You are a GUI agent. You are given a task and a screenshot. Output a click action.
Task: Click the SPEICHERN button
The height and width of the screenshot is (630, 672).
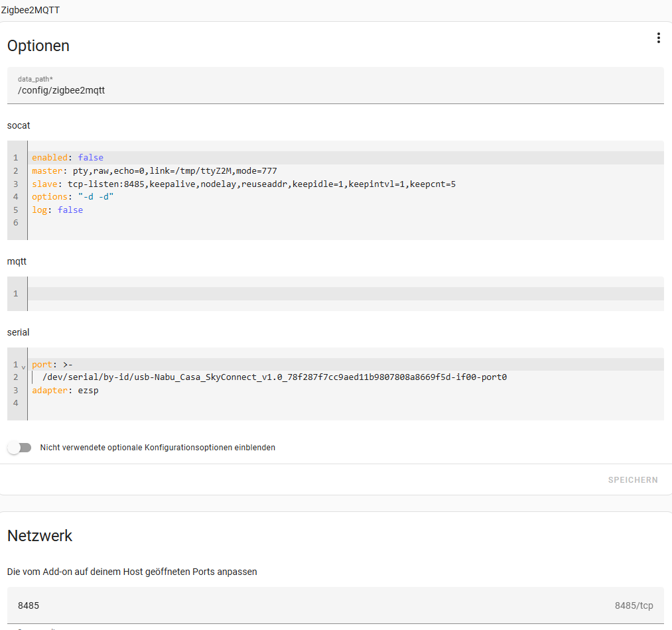pyautogui.click(x=632, y=479)
